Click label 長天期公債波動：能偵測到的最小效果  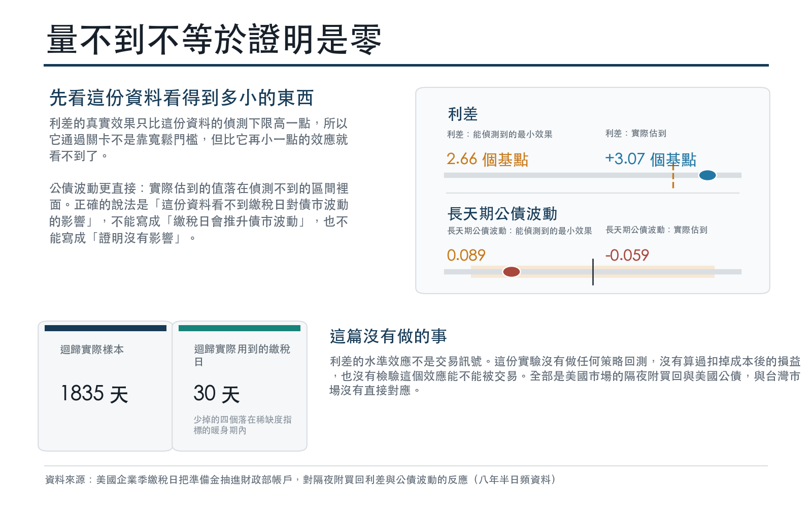click(x=519, y=231)
